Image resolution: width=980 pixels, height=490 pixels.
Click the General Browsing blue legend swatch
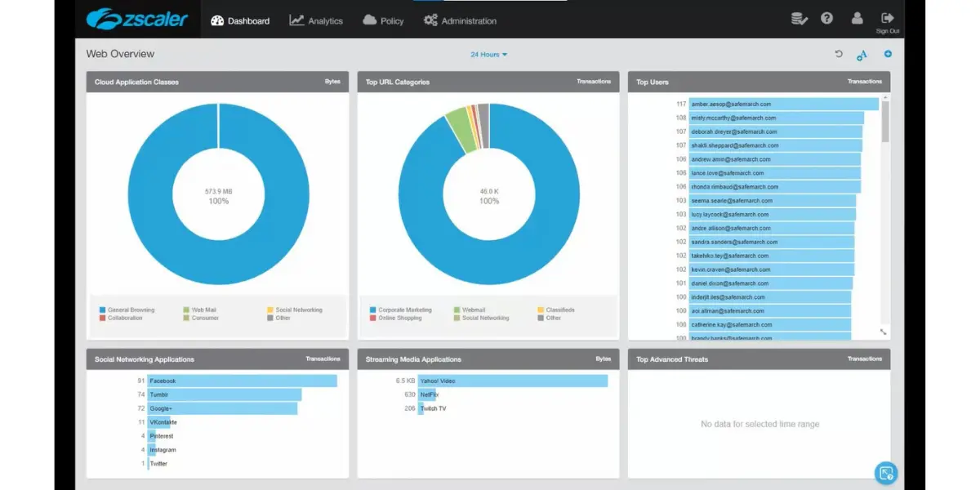[102, 310]
